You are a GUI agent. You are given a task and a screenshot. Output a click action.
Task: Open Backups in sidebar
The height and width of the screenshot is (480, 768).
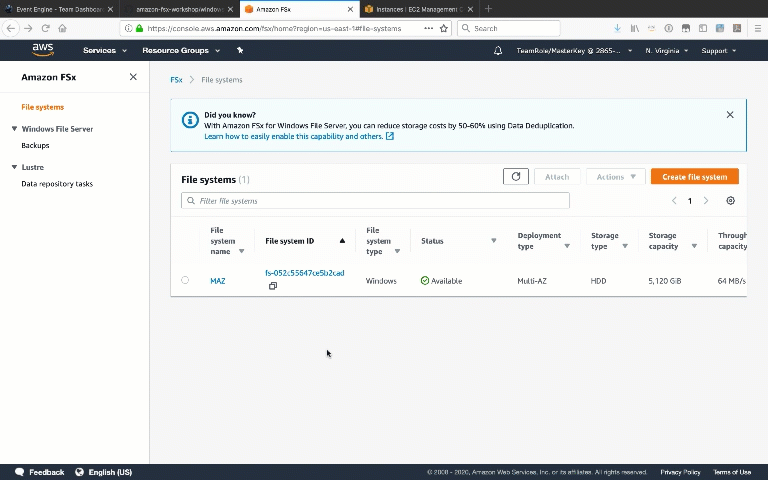35,145
